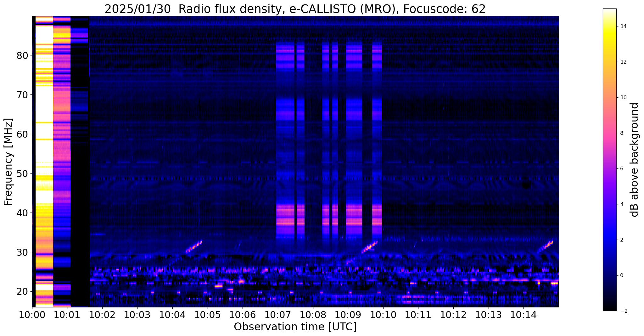Click the colorbar tick value 4
644x336 pixels.
621,204
